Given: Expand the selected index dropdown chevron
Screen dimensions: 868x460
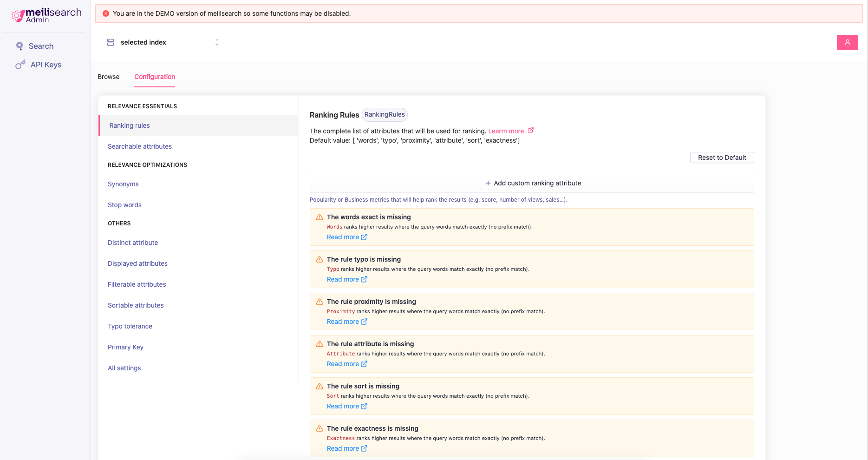Looking at the screenshot, I should coord(216,42).
